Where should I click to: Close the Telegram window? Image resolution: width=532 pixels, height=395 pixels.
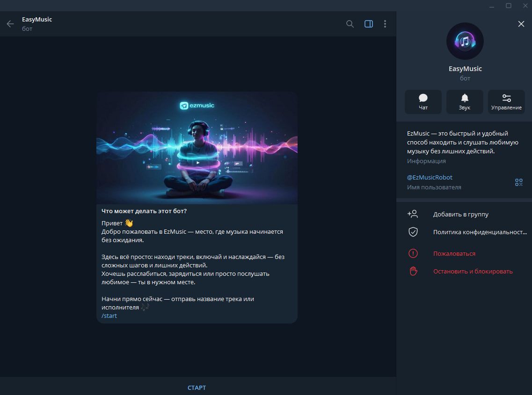(x=525, y=6)
